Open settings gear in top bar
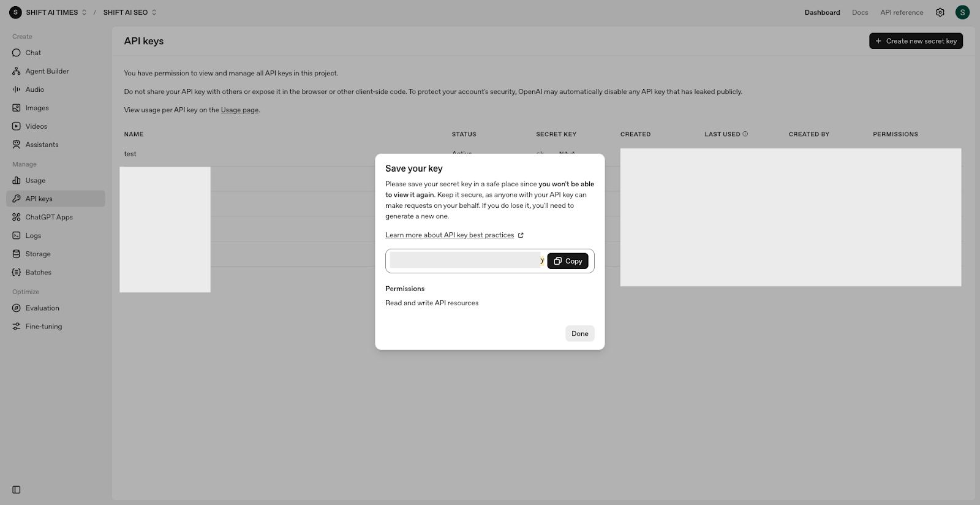 point(940,12)
